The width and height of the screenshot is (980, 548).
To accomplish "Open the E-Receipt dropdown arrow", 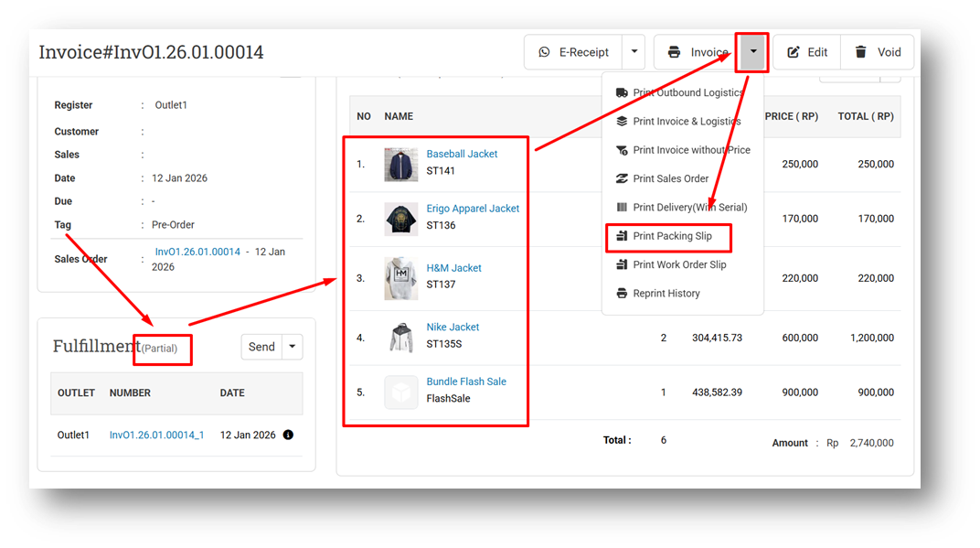I will coord(634,52).
